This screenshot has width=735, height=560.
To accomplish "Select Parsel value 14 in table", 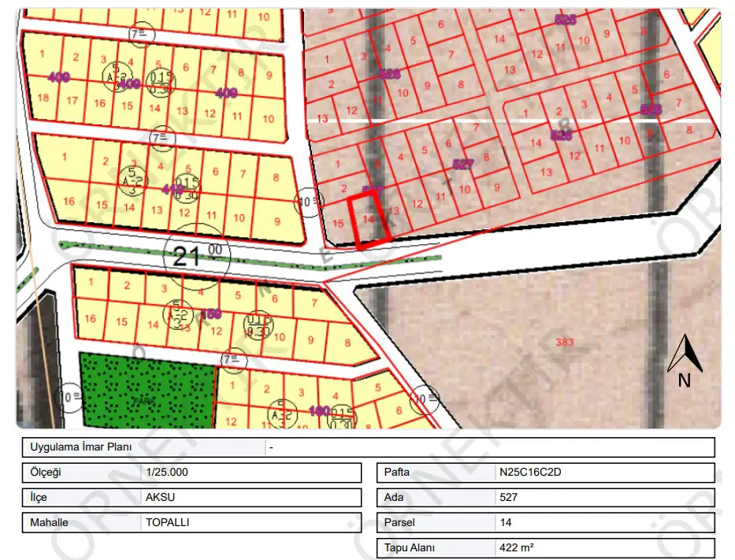I will (506, 522).
